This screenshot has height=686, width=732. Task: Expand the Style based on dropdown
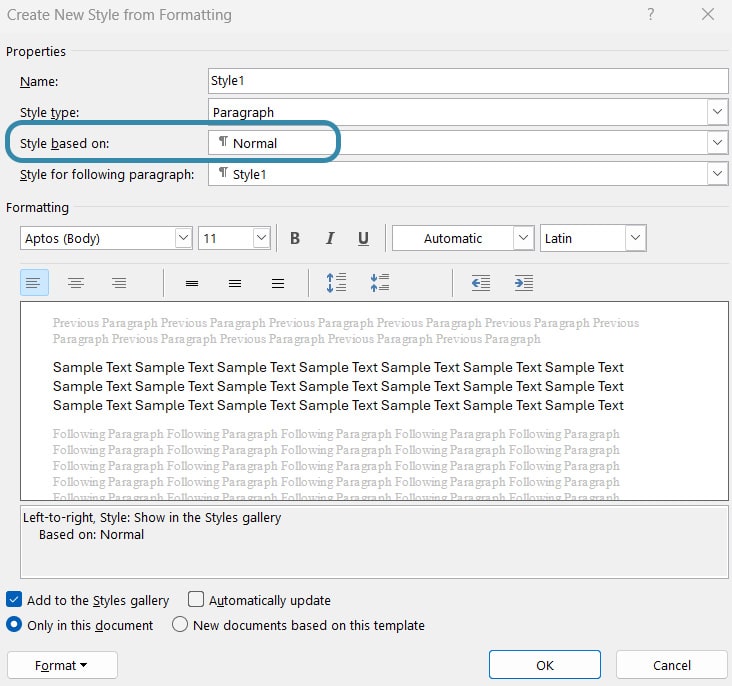click(717, 143)
